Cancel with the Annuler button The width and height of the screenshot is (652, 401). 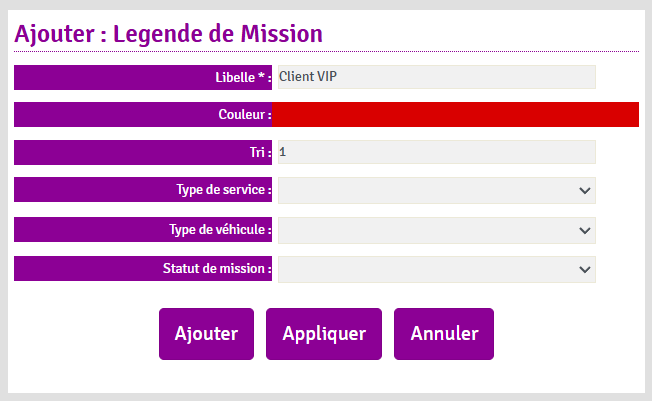[x=444, y=334]
